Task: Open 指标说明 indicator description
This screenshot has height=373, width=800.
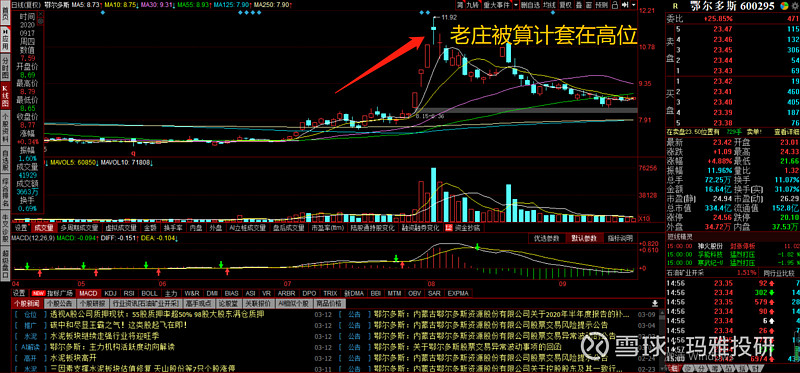Action: (x=620, y=238)
